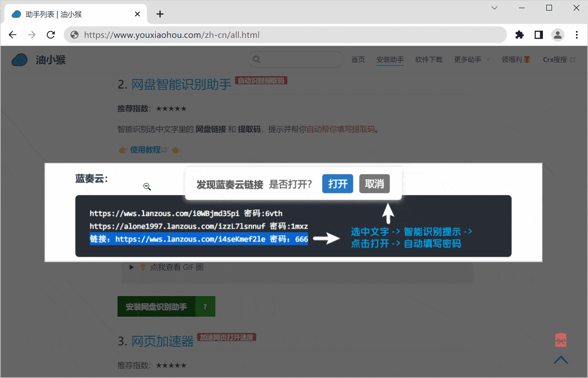The width and height of the screenshot is (588, 378).
Task: Click the 安装网盘识别助手 button
Action: pos(156,307)
